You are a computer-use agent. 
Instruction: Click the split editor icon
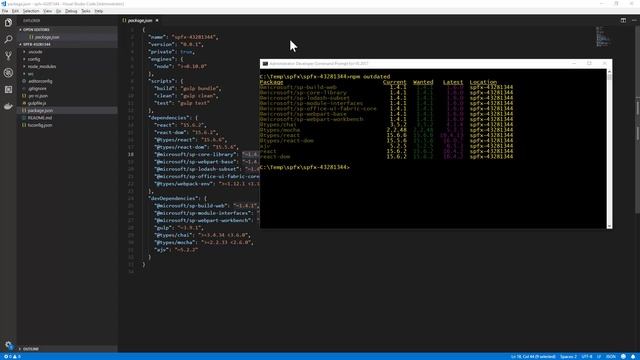coord(623,20)
